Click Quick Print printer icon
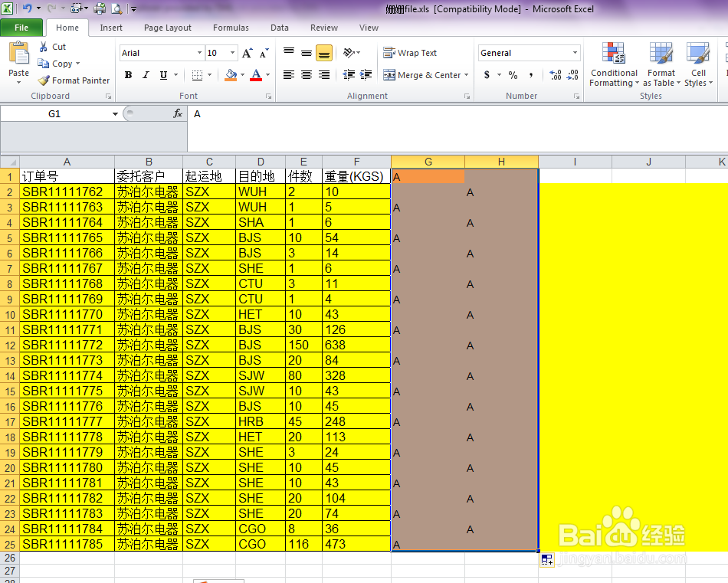The image size is (728, 583). point(100,8)
